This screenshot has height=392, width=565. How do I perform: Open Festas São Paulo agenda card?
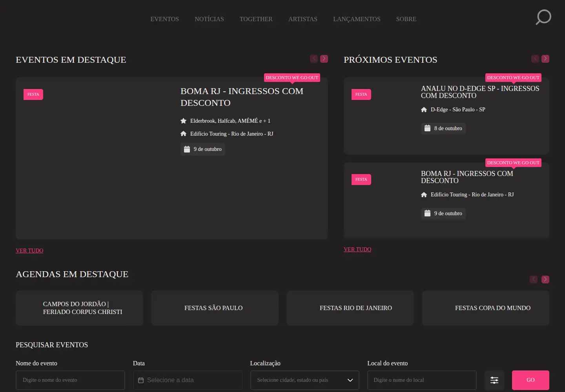215,308
